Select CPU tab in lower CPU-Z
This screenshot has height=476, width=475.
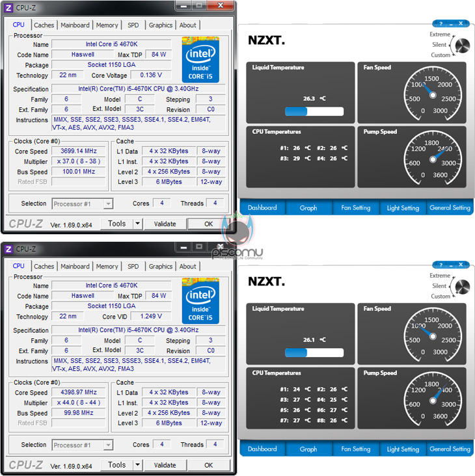pyautogui.click(x=18, y=266)
